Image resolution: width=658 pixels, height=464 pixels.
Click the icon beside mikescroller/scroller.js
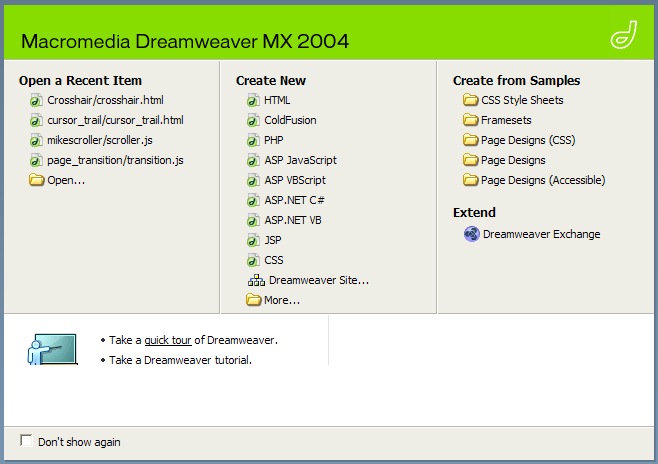tap(36, 140)
